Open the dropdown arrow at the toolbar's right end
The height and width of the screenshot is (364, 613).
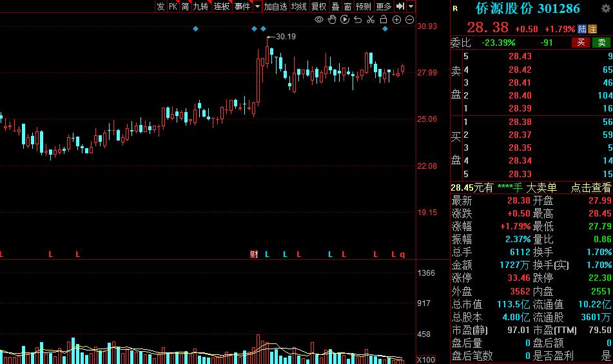(x=411, y=6)
